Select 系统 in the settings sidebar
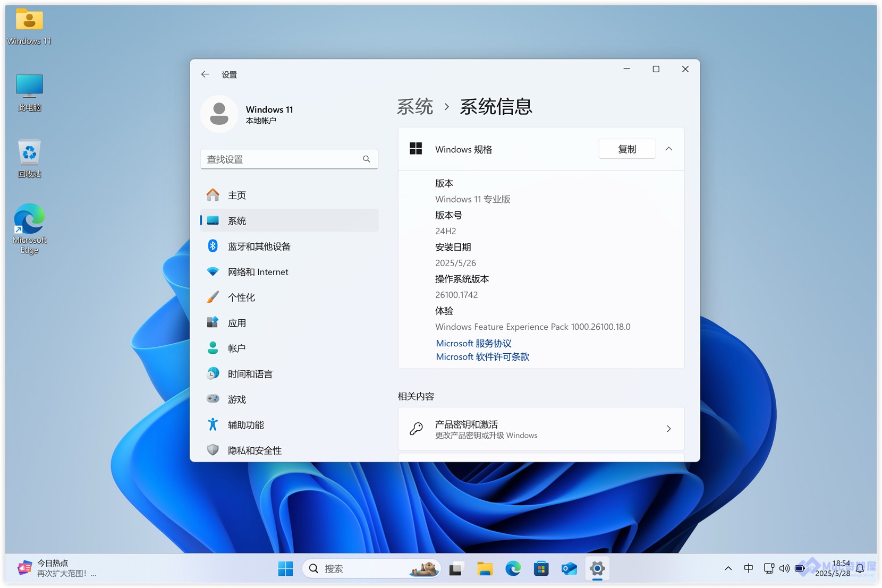Screen dimensions: 882x588 pos(289,220)
